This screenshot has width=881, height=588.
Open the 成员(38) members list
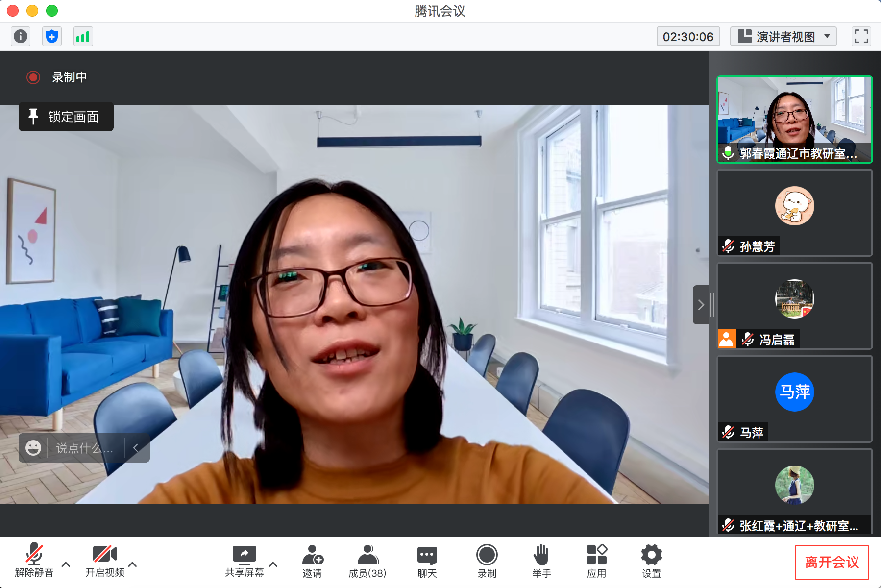click(367, 561)
